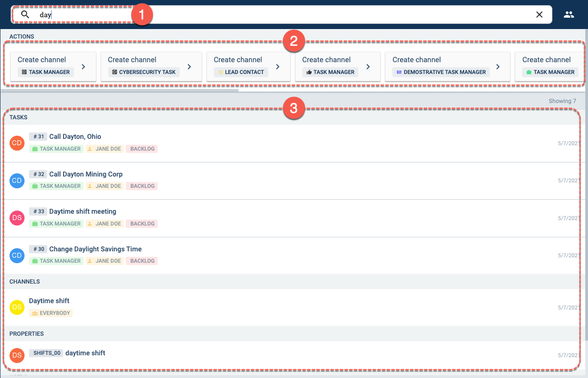Click JANE DOE tag on Daytime shift meeting
Viewport: 588px width, 378px height.
click(x=104, y=224)
